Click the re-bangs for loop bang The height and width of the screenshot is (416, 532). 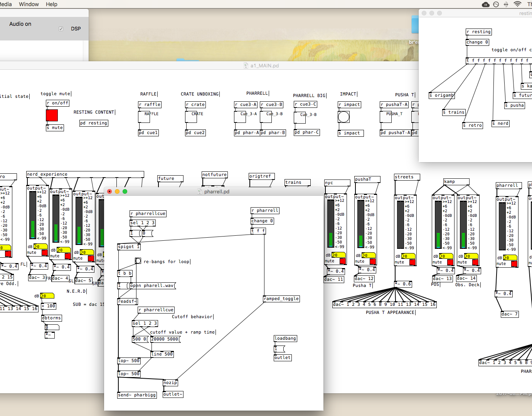point(138,261)
